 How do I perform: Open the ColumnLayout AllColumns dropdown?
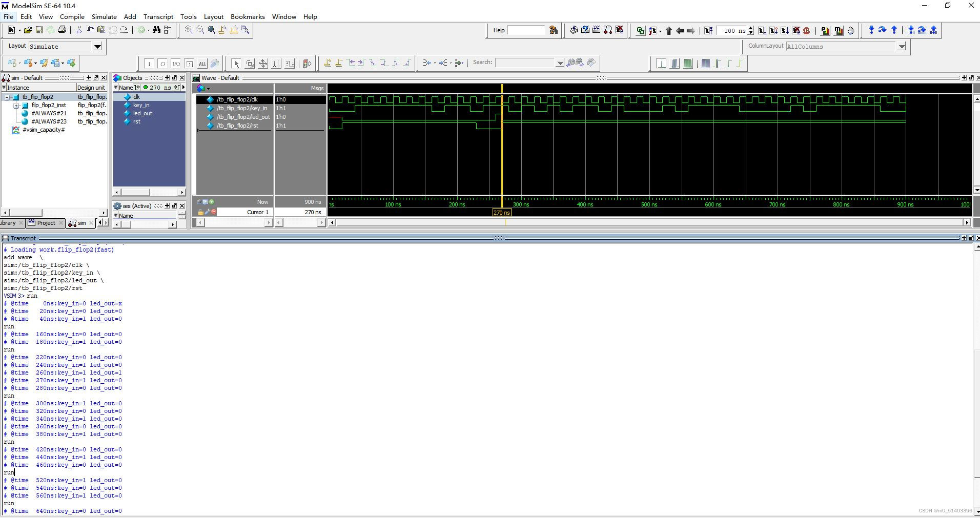point(901,47)
